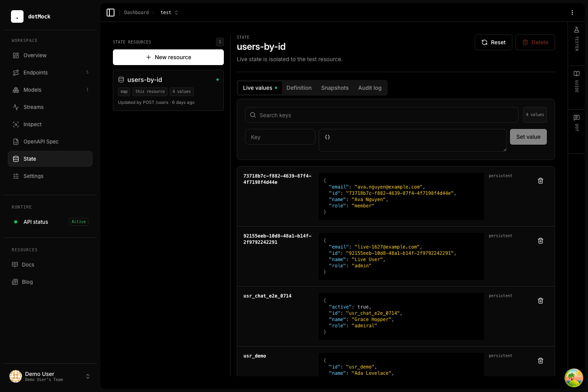Click the usr_chat_e2e_0714 key label

tap(267, 296)
